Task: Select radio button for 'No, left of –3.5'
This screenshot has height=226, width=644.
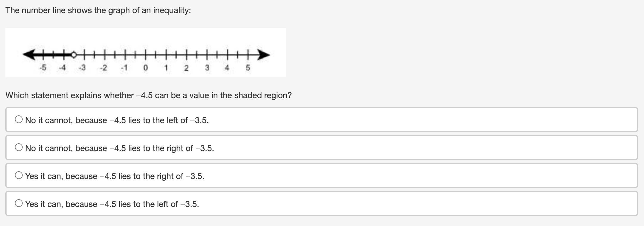Action: pyautogui.click(x=19, y=120)
